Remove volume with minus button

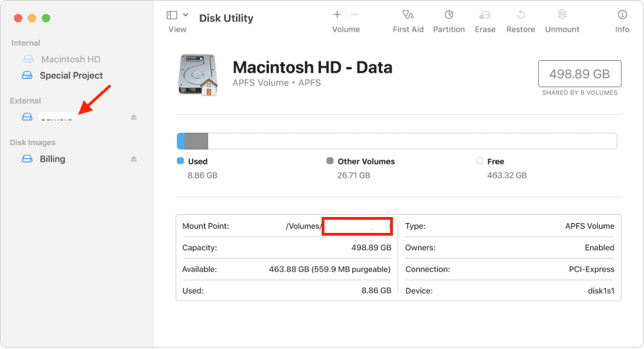(x=355, y=15)
